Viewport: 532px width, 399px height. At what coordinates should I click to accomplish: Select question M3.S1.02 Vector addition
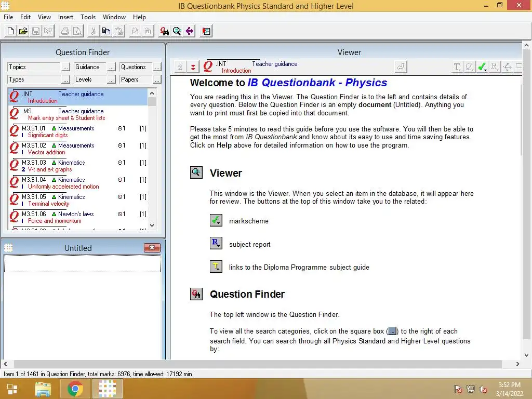[78, 149]
